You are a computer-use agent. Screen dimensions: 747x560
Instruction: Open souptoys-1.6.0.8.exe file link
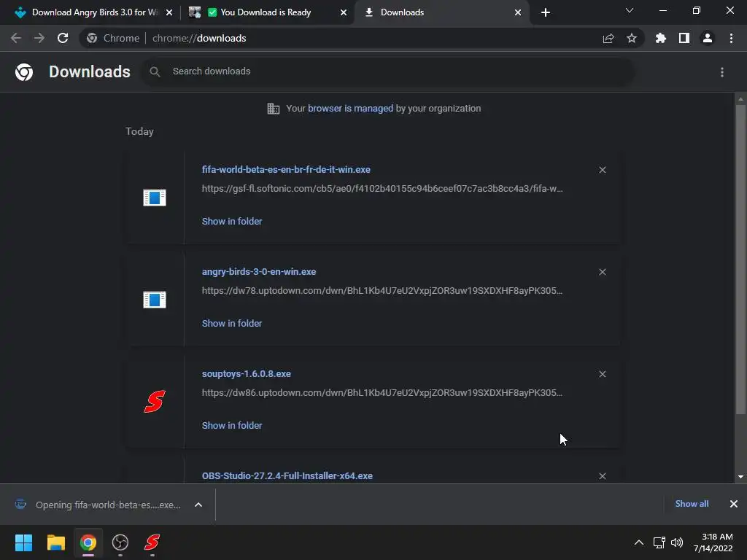tap(247, 374)
